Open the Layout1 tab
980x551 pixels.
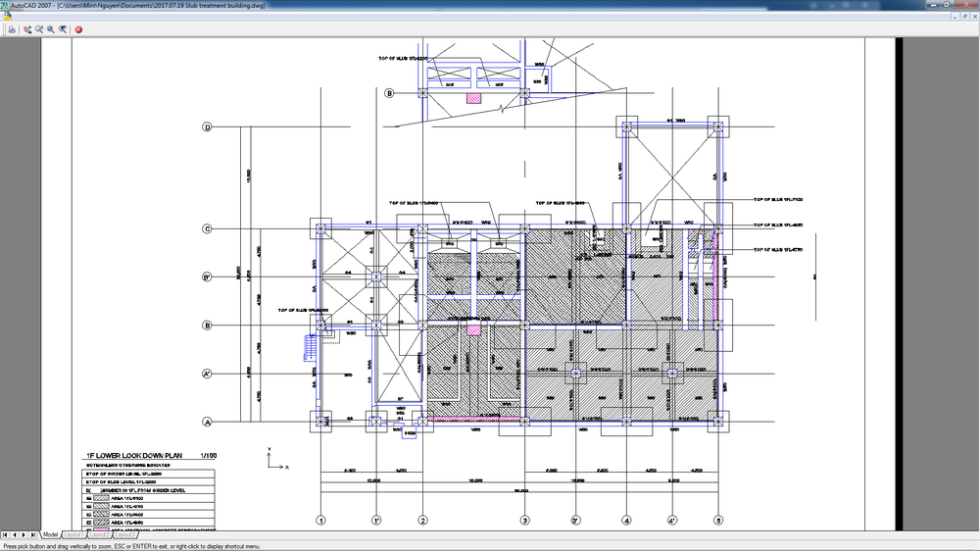73,534
